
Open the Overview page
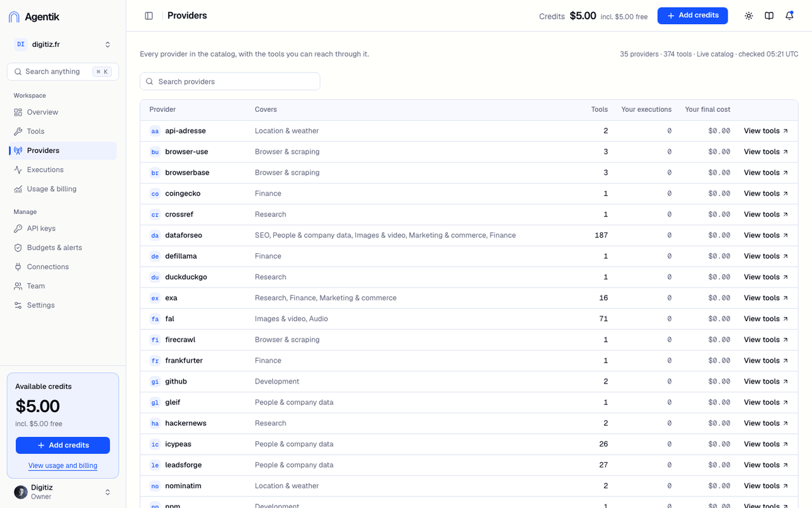coord(63,112)
